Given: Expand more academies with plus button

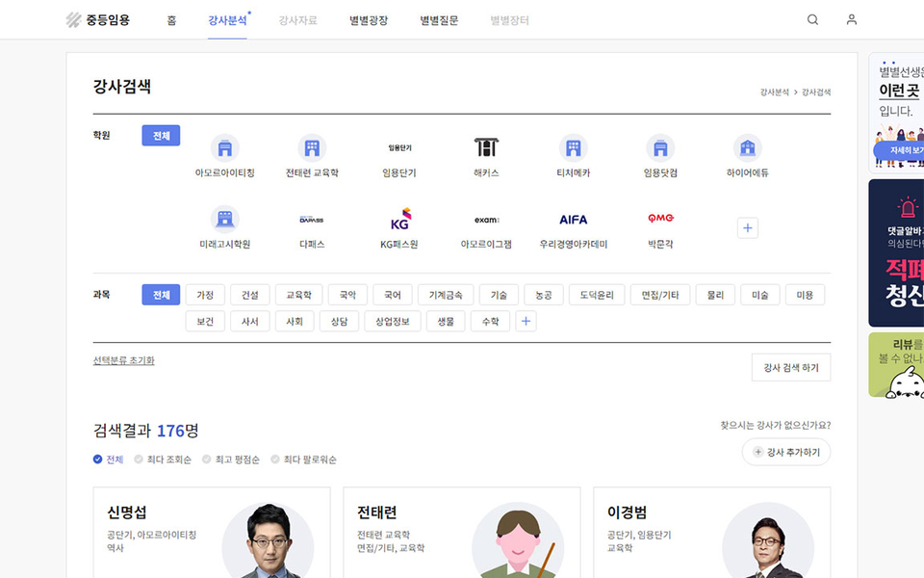Looking at the screenshot, I should point(748,228).
